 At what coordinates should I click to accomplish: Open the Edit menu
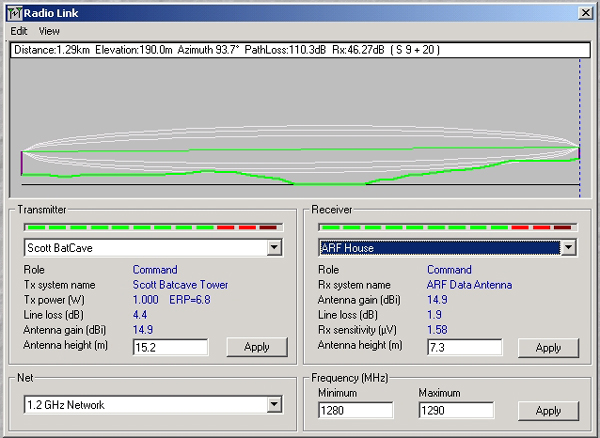coord(19,31)
